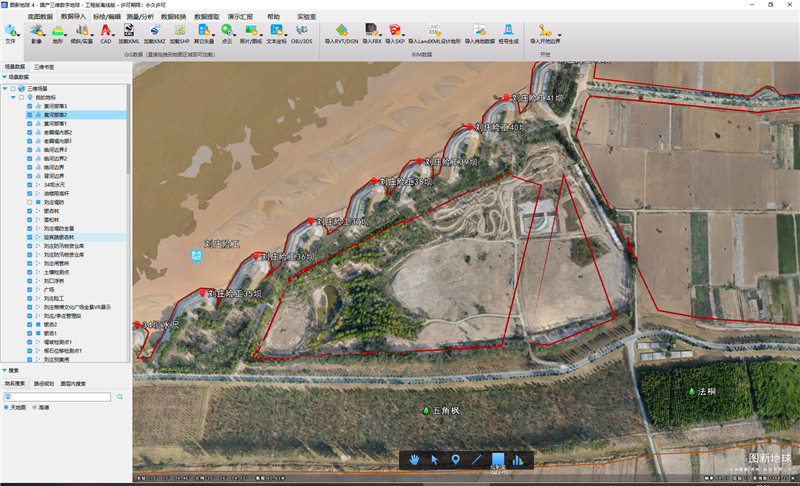This screenshot has height=486, width=800.
Task: Click the 刘庄险工38坝 map label
Action: pos(405,181)
